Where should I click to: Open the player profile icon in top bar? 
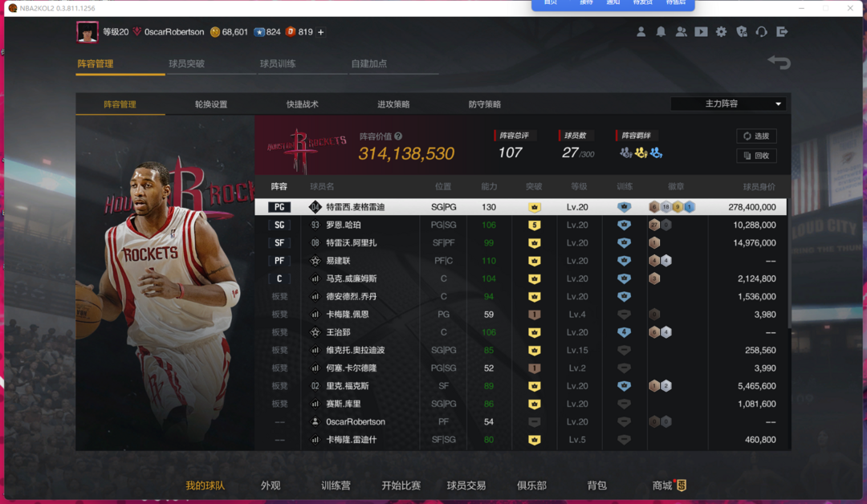point(641,32)
